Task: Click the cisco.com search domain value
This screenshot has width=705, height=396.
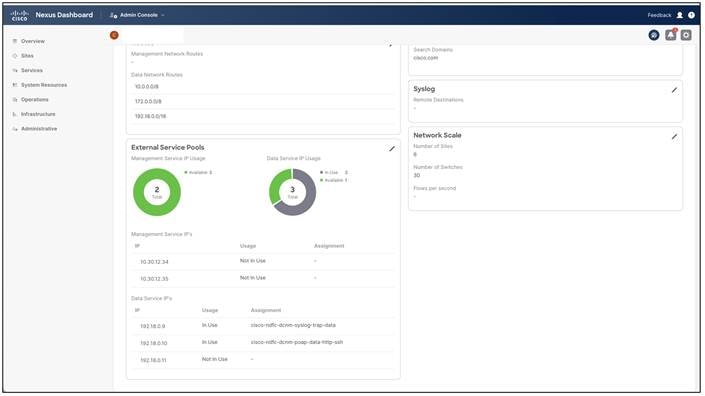Action: (425, 58)
